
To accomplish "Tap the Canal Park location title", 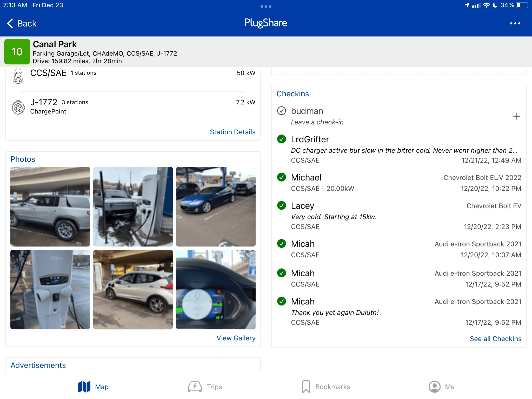I will pos(55,44).
